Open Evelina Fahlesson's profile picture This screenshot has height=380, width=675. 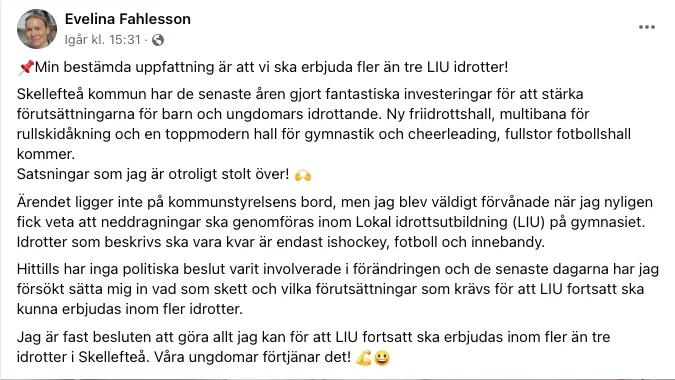[37, 29]
